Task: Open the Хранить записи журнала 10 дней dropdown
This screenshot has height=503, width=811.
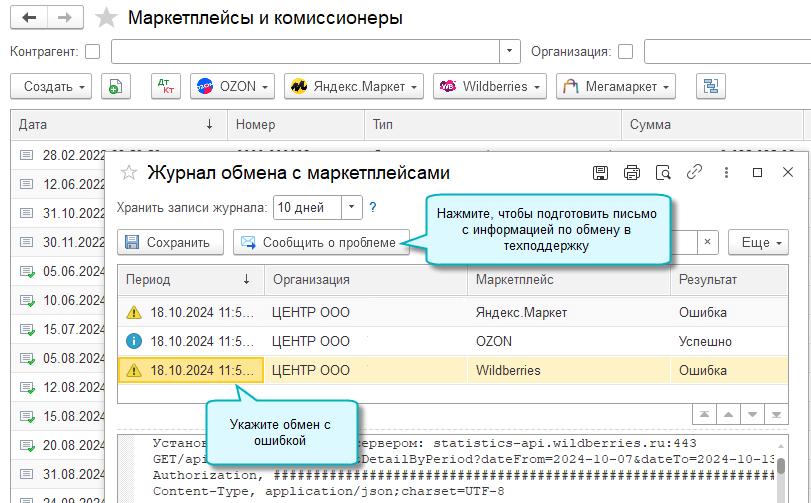Action: point(352,207)
